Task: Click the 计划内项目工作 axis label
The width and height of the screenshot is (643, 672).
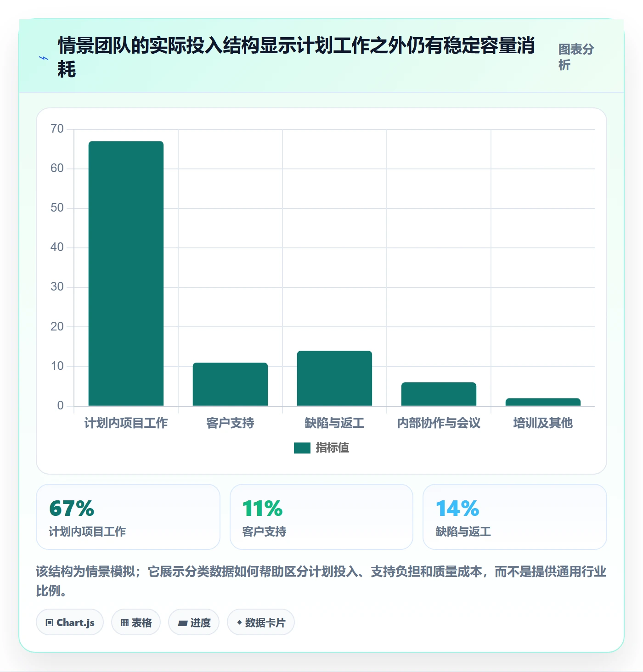Action: pyautogui.click(x=126, y=423)
